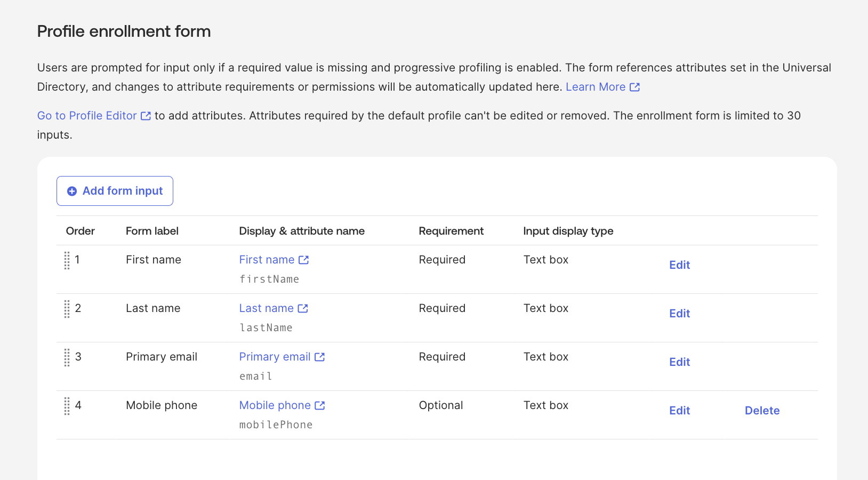Click the drag handle for First name row
868x480 pixels.
[67, 260]
